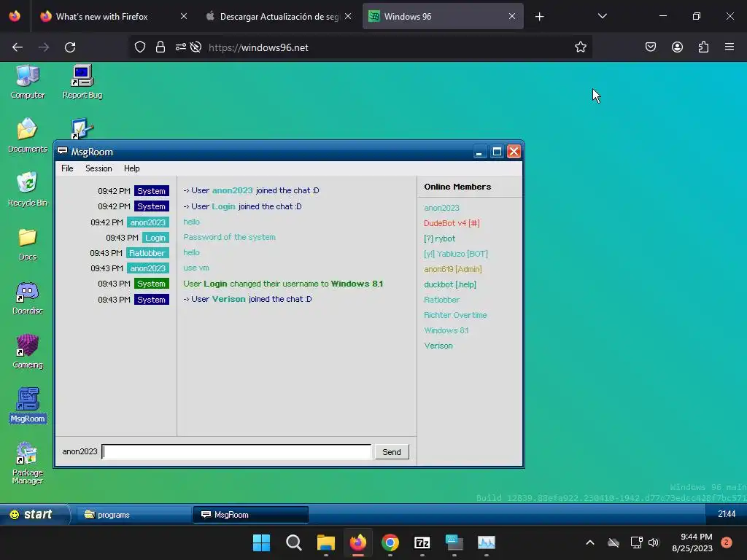Image resolution: width=747 pixels, height=560 pixels.
Task: Open the Session menu in MsgRoom
Action: 98,168
